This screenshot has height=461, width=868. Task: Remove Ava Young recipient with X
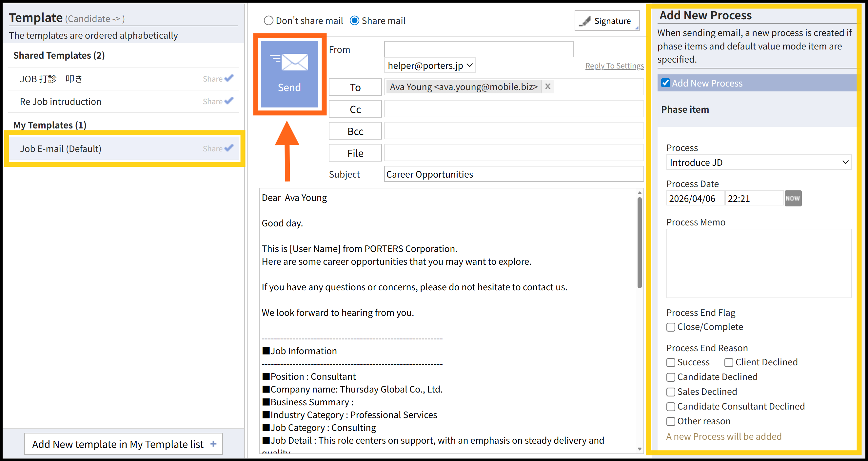pos(547,86)
